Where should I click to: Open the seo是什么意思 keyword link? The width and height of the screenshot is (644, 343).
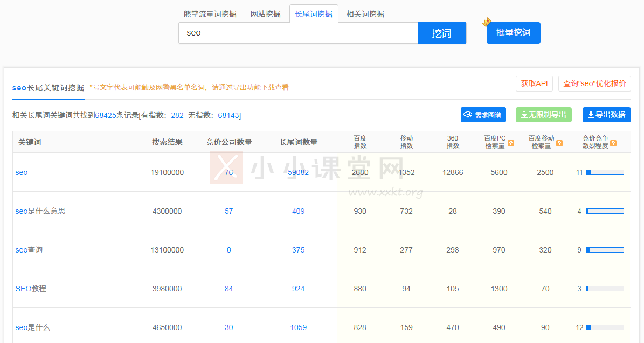tap(40, 211)
